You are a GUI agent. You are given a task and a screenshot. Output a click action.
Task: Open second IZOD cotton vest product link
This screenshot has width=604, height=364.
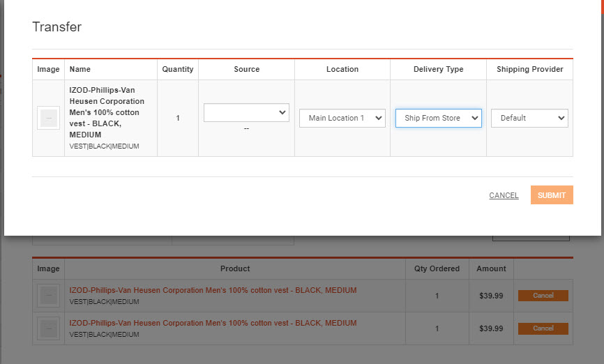213,323
